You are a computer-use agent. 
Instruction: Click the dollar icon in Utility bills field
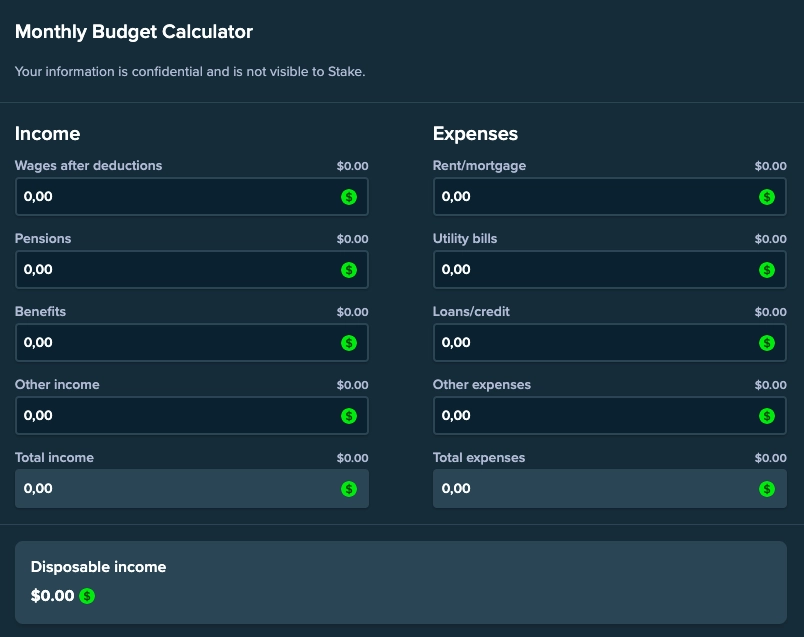pyautogui.click(x=766, y=269)
